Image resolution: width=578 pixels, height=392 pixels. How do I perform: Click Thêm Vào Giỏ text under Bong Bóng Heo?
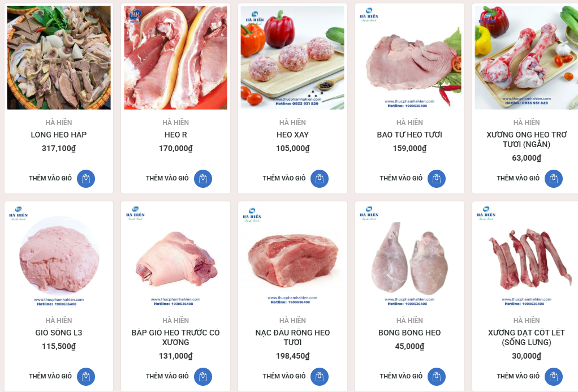point(401,376)
